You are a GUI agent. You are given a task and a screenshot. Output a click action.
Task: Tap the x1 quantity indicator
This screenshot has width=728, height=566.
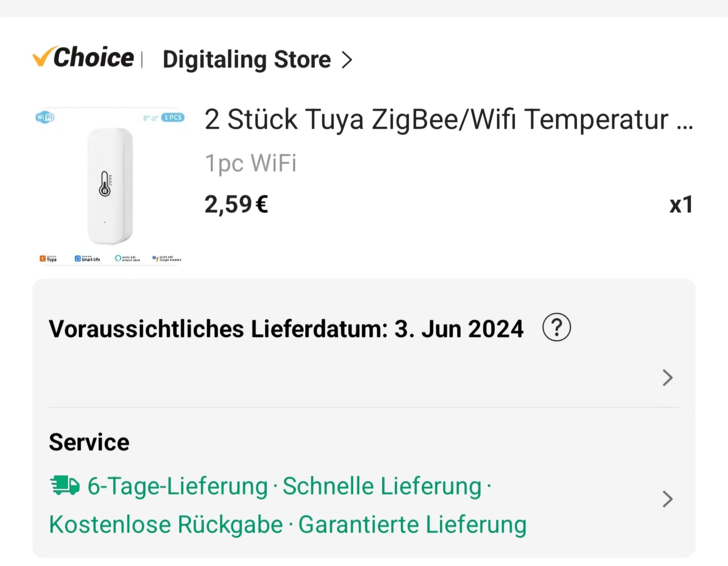click(681, 205)
